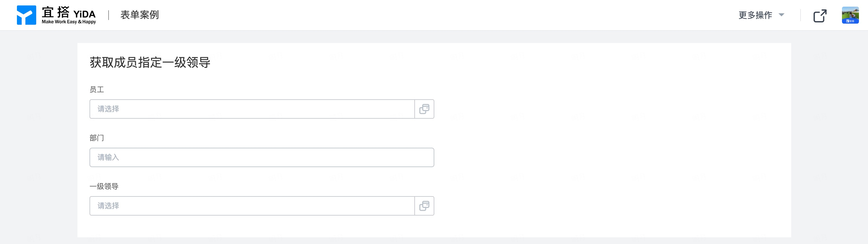Viewport: 868px width, 244px height.
Task: Expand the 更多操作 dropdown
Action: click(761, 15)
